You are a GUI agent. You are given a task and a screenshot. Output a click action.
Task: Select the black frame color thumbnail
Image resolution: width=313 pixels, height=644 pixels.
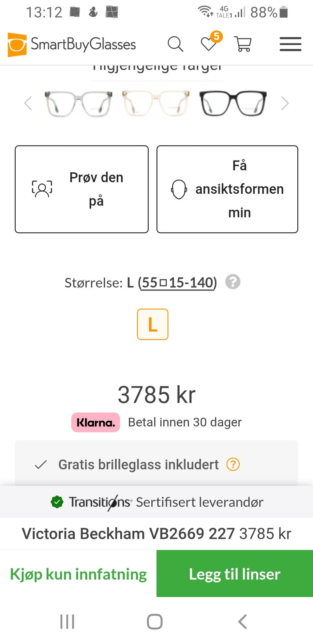pyautogui.click(x=233, y=103)
